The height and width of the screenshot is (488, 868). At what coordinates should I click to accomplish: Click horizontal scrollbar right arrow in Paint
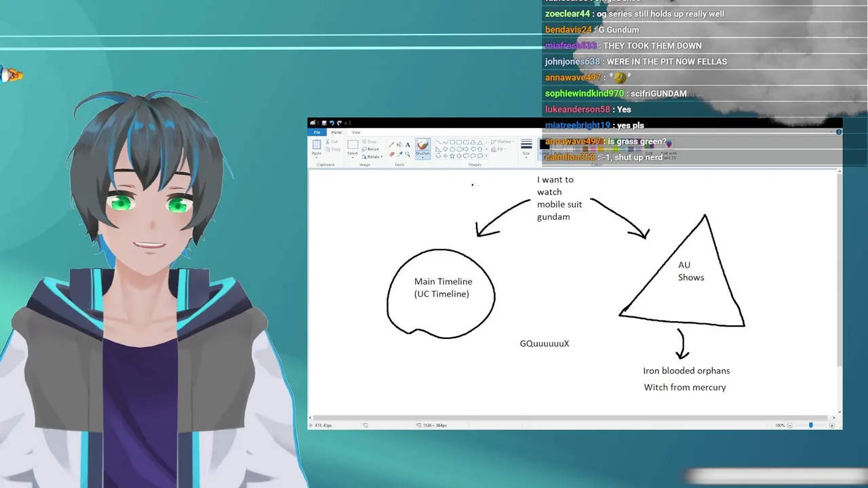click(833, 418)
